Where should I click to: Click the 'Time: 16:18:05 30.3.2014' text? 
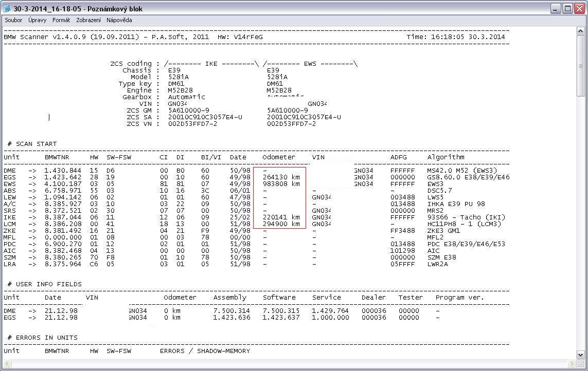(456, 37)
